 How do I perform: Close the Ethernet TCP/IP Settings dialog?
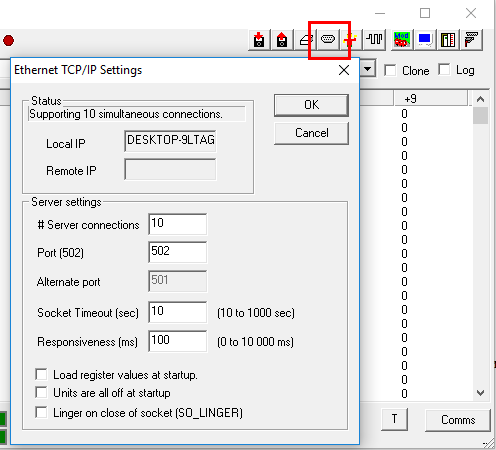point(344,70)
